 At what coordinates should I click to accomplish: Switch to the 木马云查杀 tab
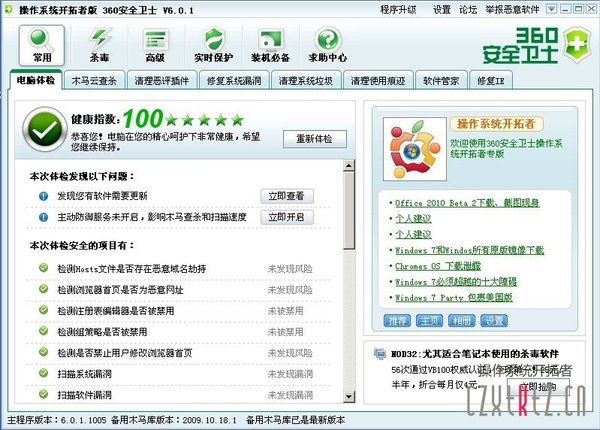(94, 81)
